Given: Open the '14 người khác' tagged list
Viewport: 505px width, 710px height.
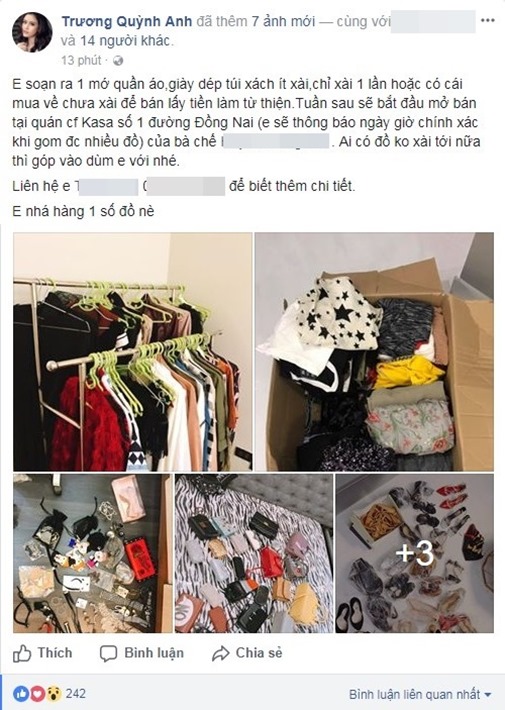Looking at the screenshot, I should (125, 41).
